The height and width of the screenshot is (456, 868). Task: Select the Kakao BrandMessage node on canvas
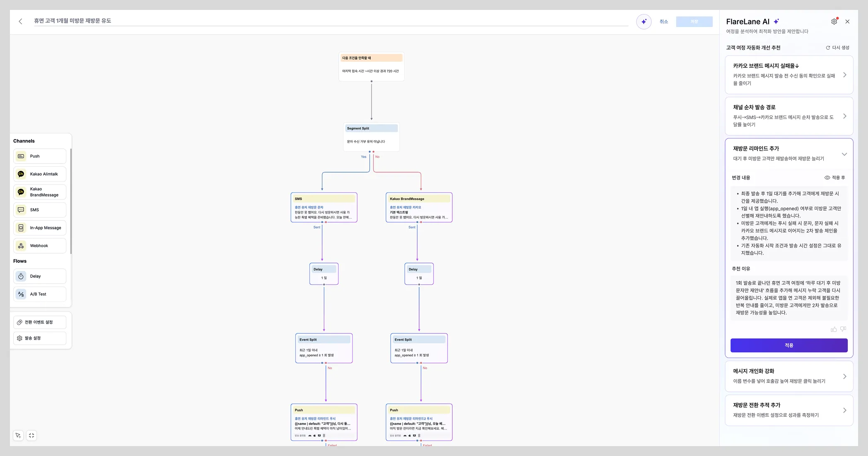[x=419, y=207]
